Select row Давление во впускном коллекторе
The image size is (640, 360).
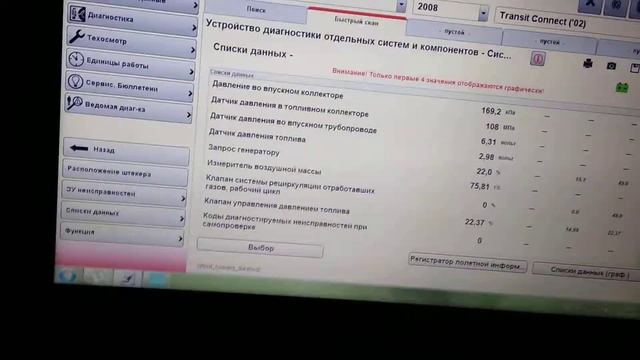pyautogui.click(x=278, y=90)
